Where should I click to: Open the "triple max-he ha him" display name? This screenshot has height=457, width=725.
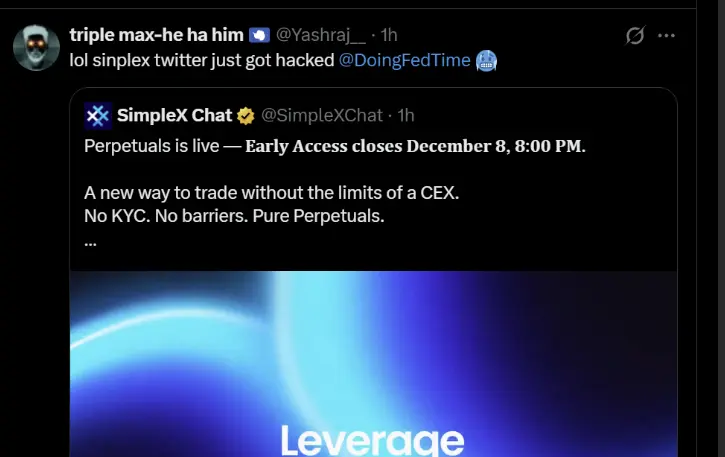pos(156,35)
